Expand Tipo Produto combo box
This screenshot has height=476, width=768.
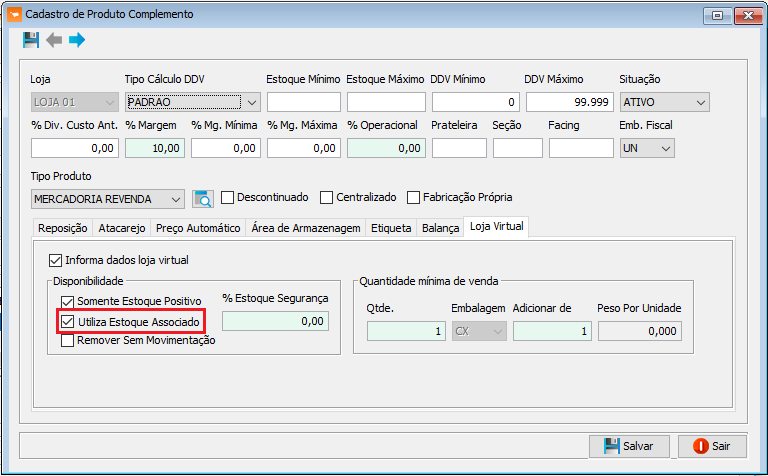(x=175, y=198)
